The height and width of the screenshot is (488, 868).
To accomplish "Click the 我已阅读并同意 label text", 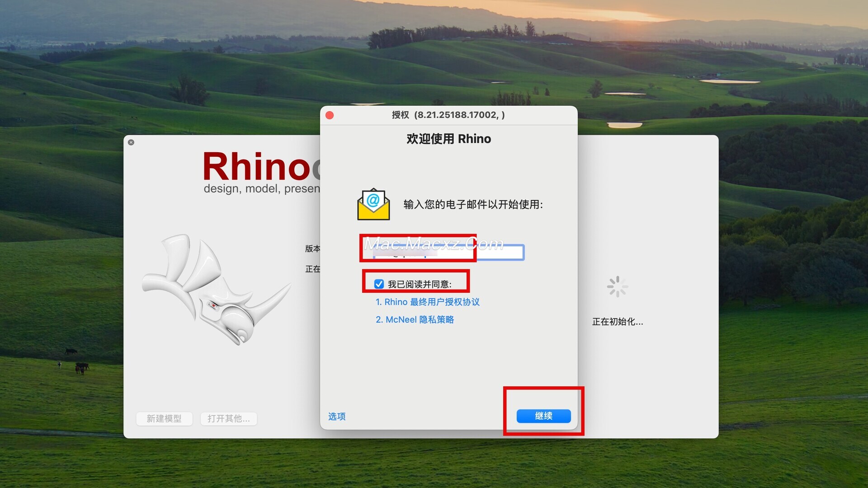I will (420, 284).
